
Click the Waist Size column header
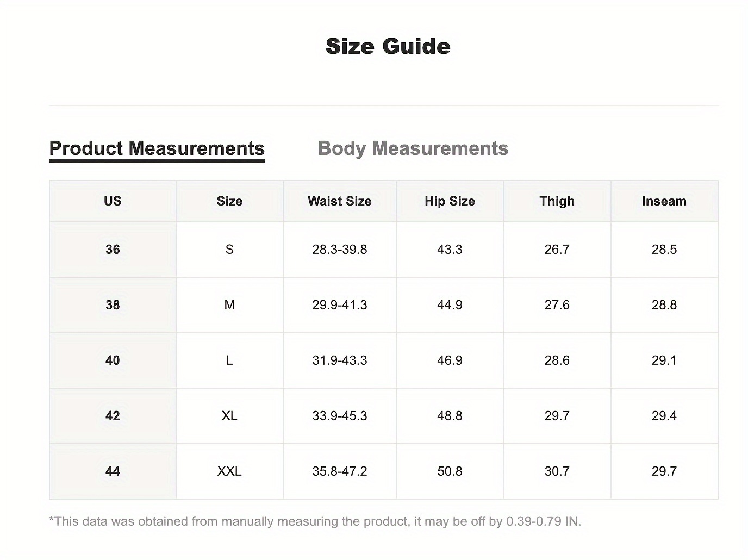pos(340,201)
